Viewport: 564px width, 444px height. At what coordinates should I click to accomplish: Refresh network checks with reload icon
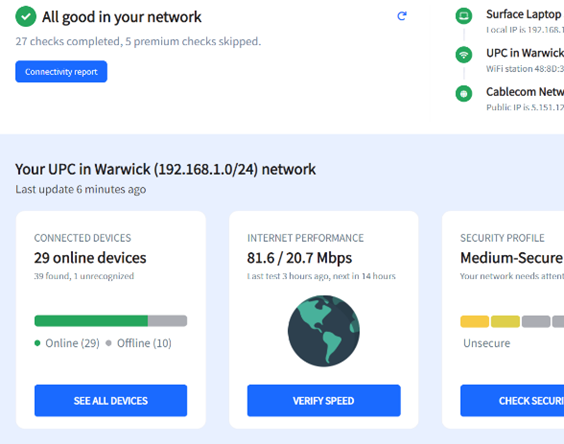[x=402, y=16]
